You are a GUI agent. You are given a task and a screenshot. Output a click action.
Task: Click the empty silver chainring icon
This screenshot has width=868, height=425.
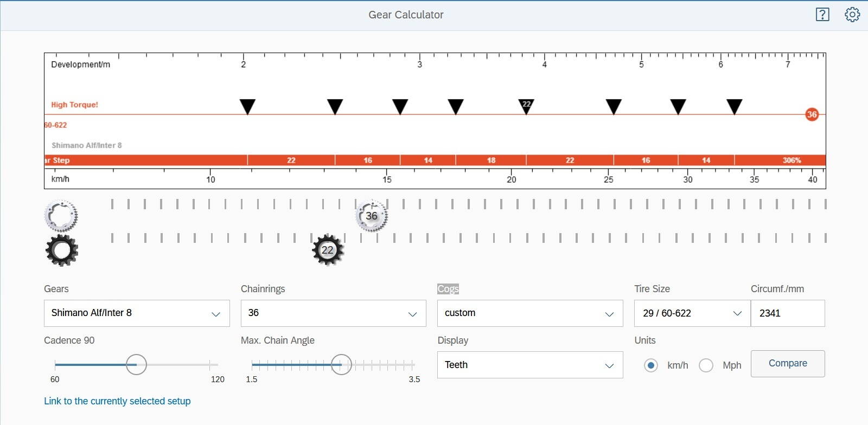tap(61, 216)
